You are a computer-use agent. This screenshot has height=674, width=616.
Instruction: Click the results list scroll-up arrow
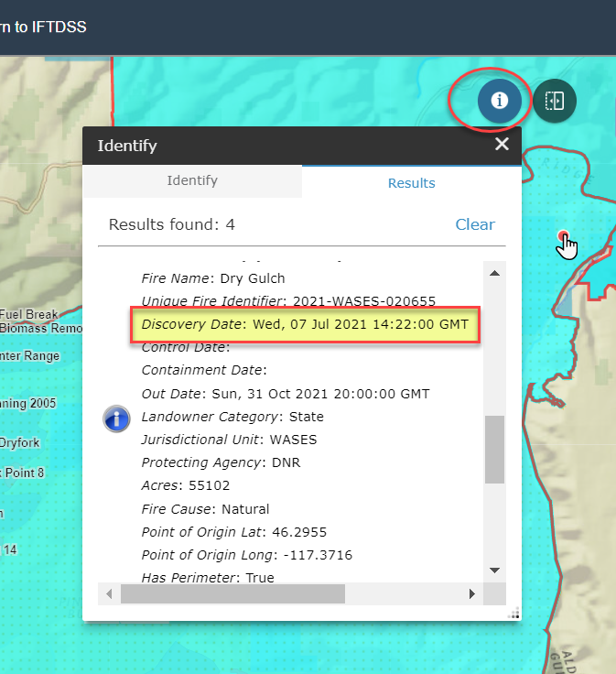494,273
